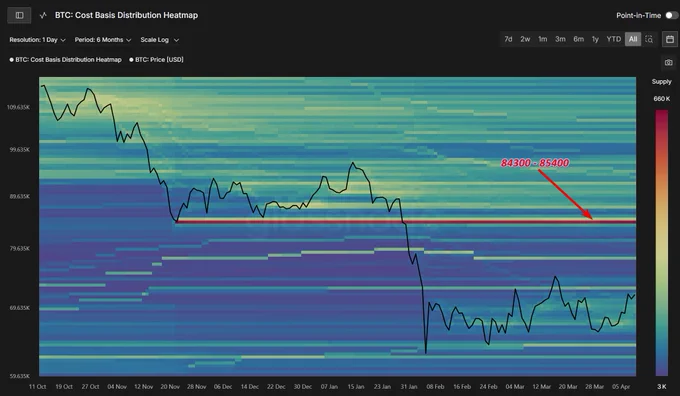Enable the Point-in-Time switch

(671, 15)
